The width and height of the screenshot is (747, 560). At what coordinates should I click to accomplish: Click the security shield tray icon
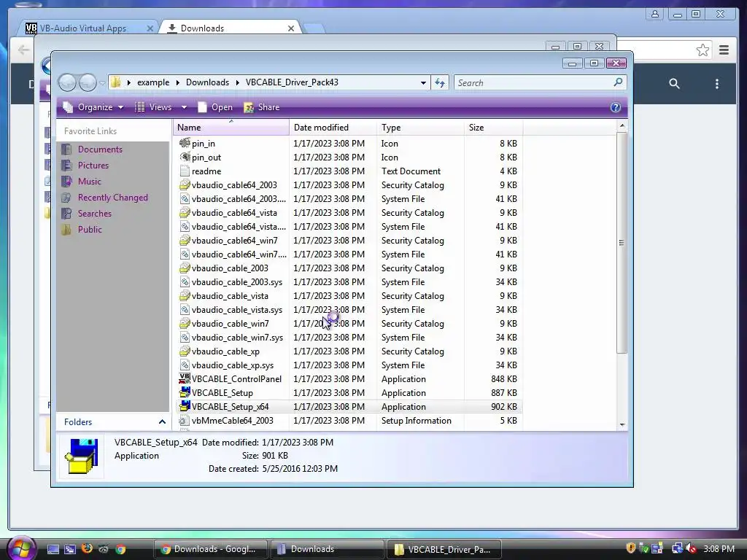point(631,548)
